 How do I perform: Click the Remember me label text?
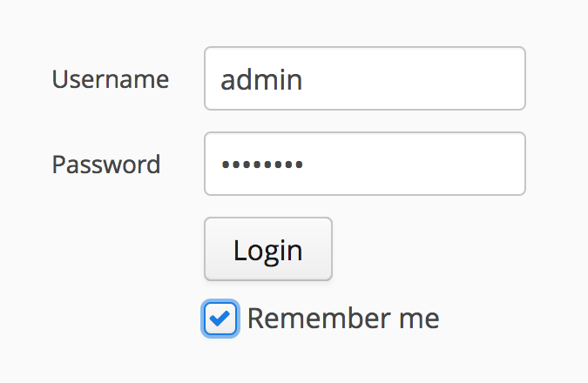(x=342, y=319)
